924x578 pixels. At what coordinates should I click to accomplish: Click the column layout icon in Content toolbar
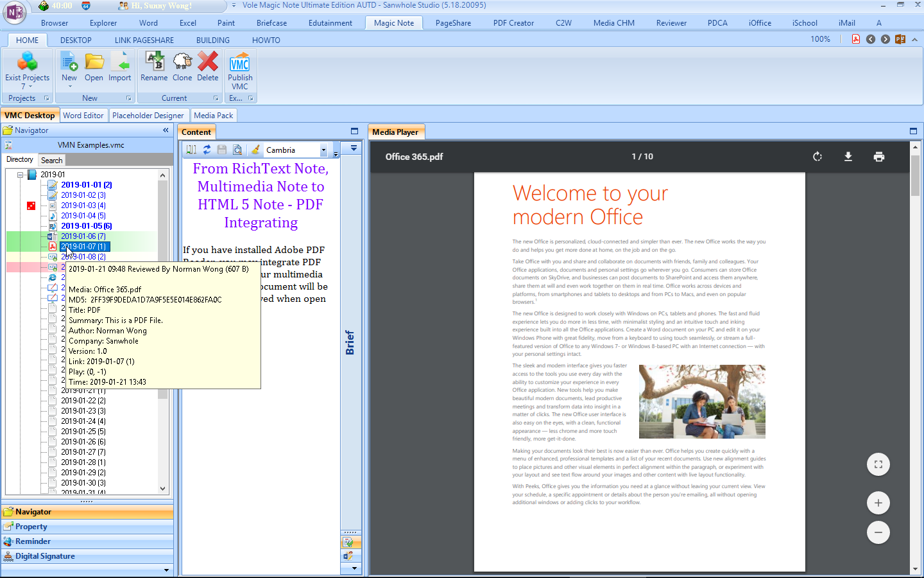pos(191,150)
